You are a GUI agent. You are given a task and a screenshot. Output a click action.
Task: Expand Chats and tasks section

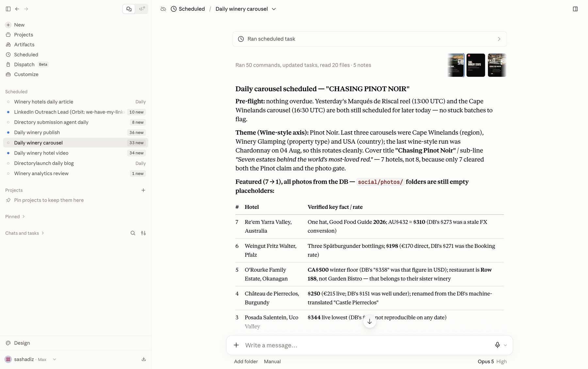coord(24,233)
